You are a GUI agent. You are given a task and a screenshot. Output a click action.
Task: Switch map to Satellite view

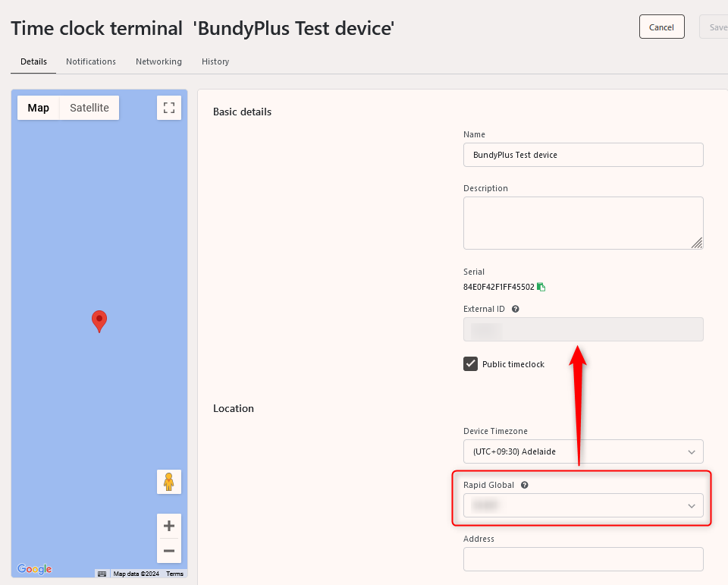point(89,108)
